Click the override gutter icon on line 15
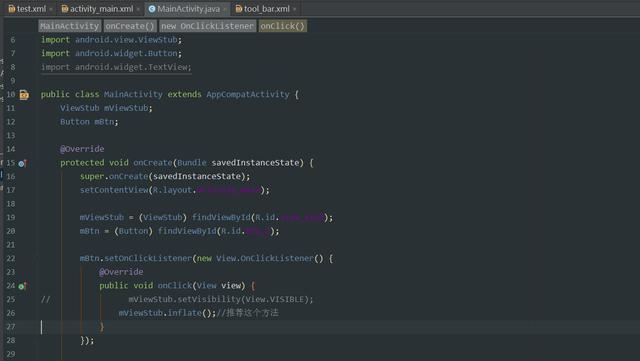Image resolution: width=640 pixels, height=361 pixels. pos(23,163)
